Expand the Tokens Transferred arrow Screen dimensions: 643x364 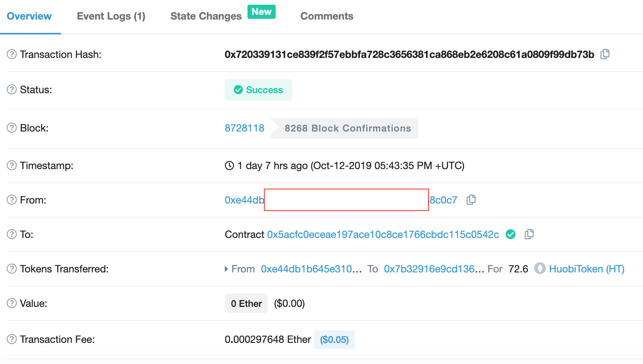click(x=226, y=269)
